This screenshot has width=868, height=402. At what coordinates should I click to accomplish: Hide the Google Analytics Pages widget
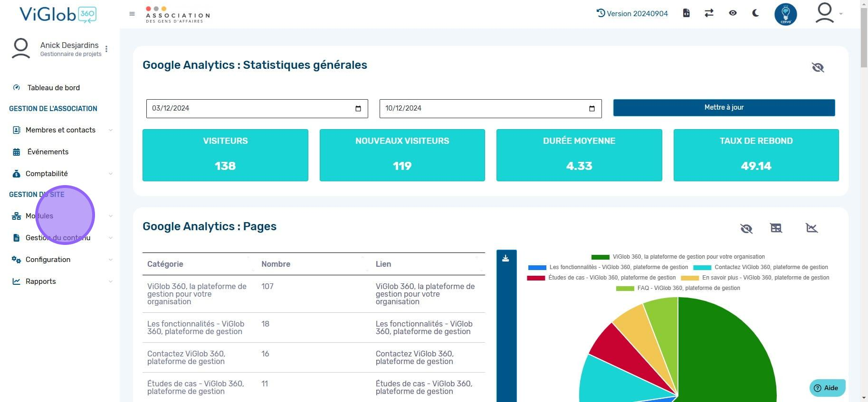coord(746,229)
